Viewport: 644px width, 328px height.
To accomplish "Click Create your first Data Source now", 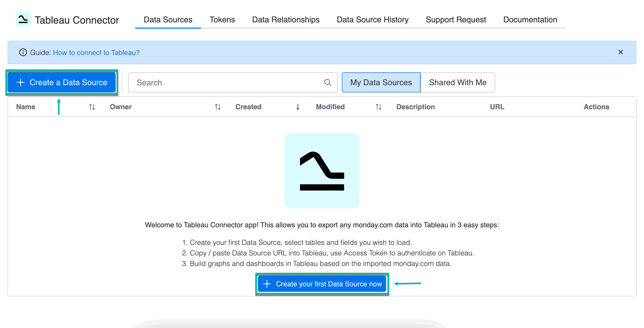I will pyautogui.click(x=322, y=284).
